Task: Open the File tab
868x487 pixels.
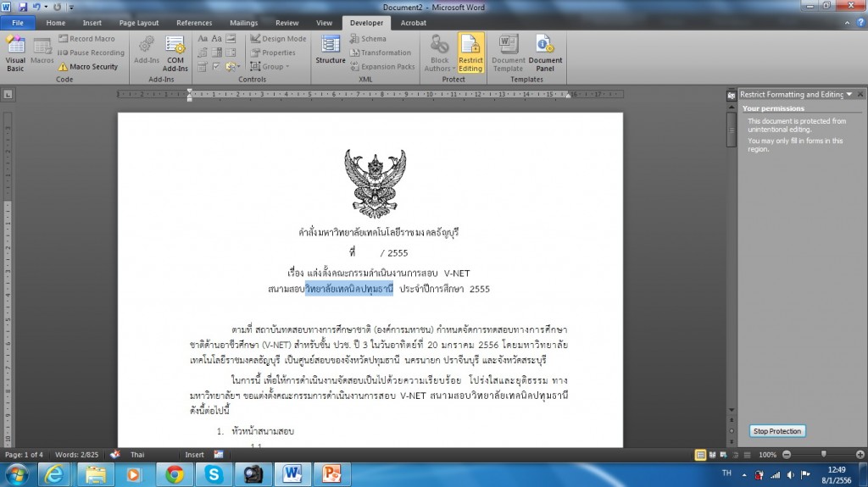Action: pos(18,23)
